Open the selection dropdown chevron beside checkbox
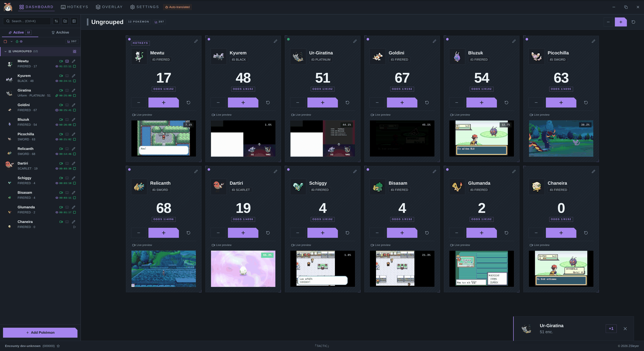 click(11, 41)
